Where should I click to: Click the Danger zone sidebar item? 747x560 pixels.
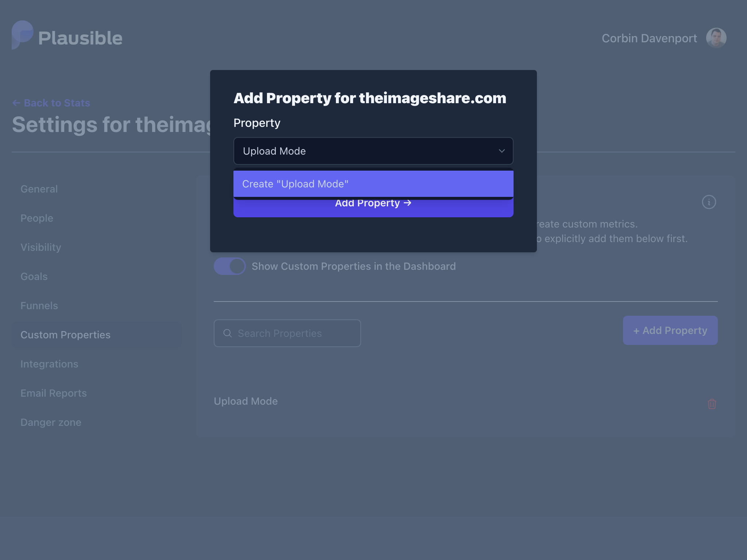tap(51, 422)
